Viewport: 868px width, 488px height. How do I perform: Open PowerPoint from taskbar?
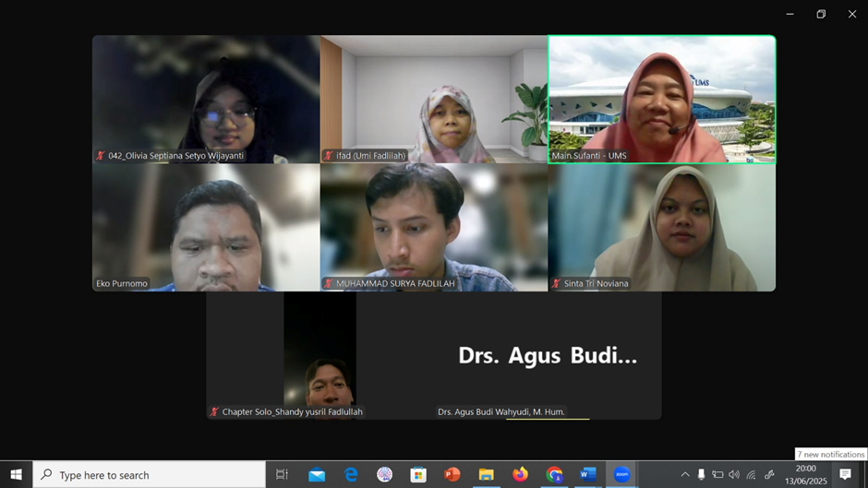point(452,474)
